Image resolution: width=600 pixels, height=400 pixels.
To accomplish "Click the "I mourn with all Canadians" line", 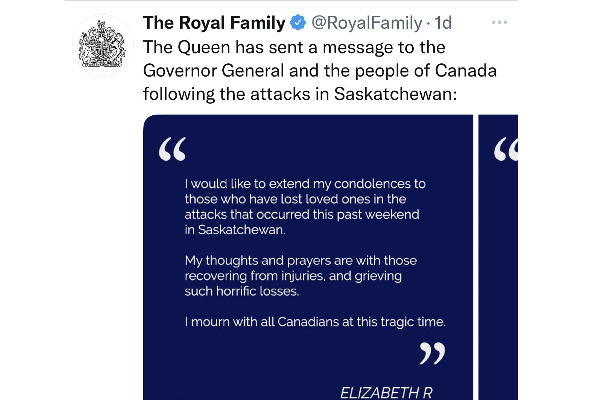I will point(315,322).
